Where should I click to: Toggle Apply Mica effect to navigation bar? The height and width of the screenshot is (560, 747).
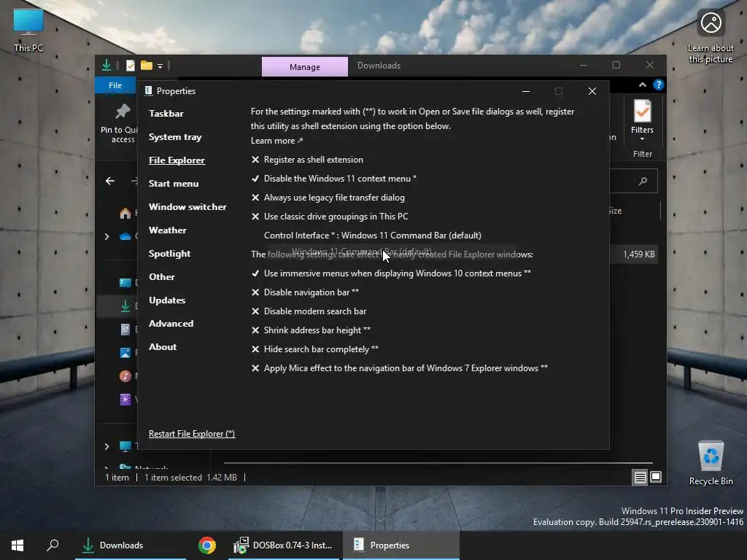coord(399,368)
